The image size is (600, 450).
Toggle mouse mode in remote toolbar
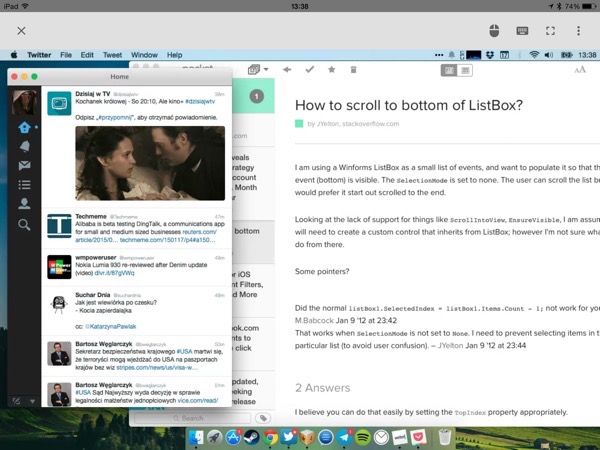tap(494, 31)
